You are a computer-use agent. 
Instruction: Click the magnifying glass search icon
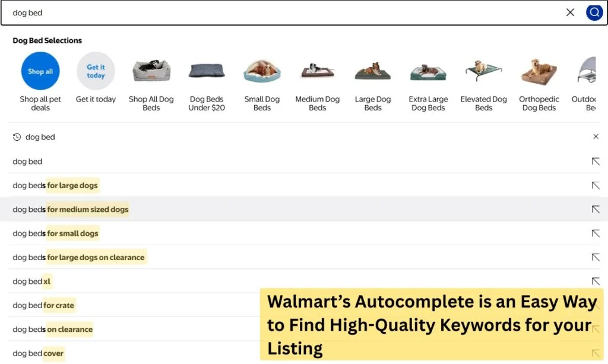[x=594, y=12]
